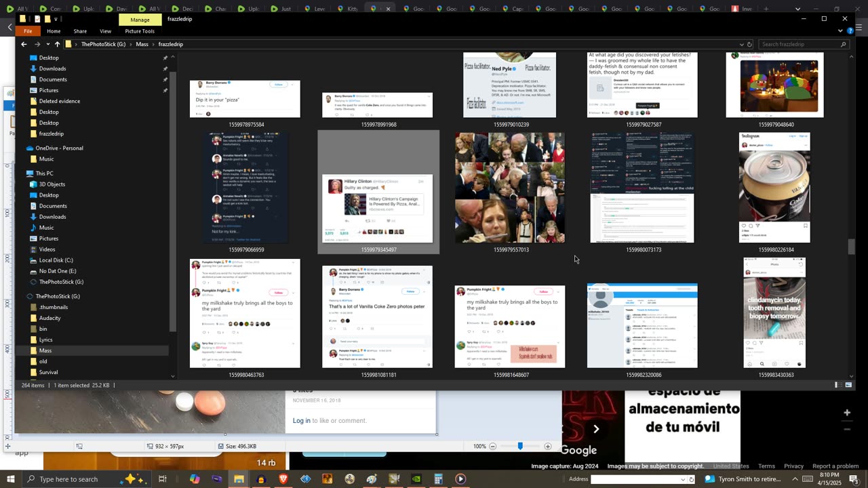868x488 pixels.
Task: Open NVIDIA app from taskbar
Action: pos(416,479)
